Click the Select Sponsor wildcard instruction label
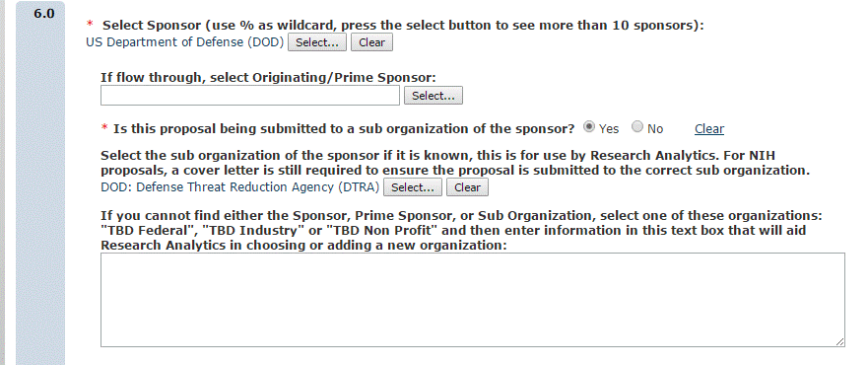Screen dimensions: 868x365 point(403,25)
